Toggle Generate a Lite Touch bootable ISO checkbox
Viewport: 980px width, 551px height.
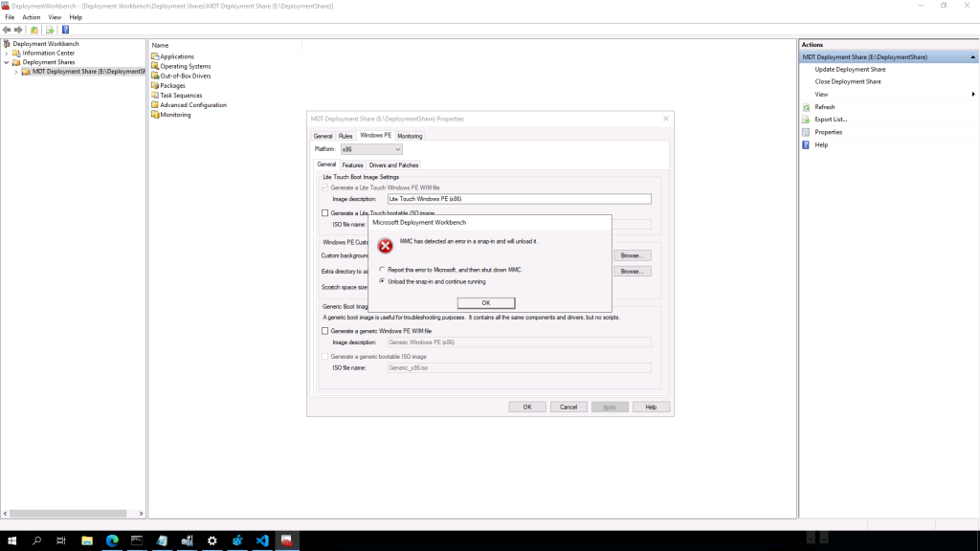pyautogui.click(x=325, y=213)
